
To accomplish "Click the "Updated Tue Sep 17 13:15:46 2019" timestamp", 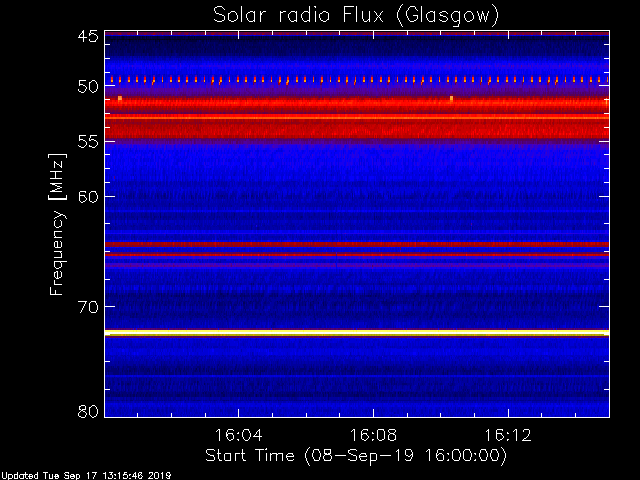I will (86, 476).
